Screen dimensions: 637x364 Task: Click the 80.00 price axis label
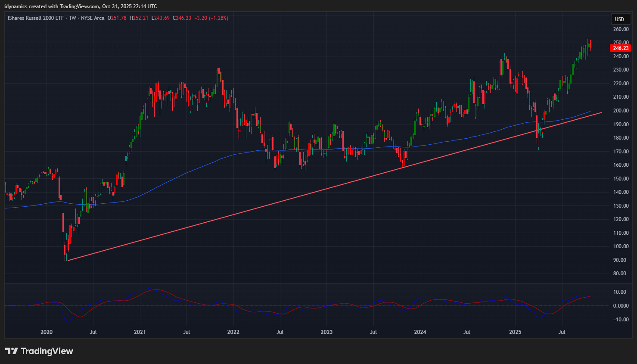pos(621,274)
